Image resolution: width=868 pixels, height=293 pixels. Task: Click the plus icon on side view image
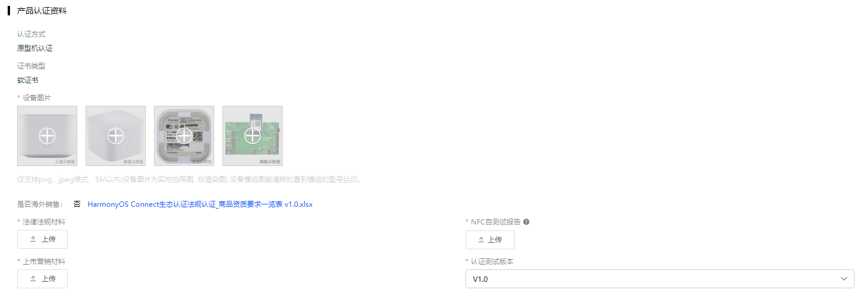pos(116,136)
